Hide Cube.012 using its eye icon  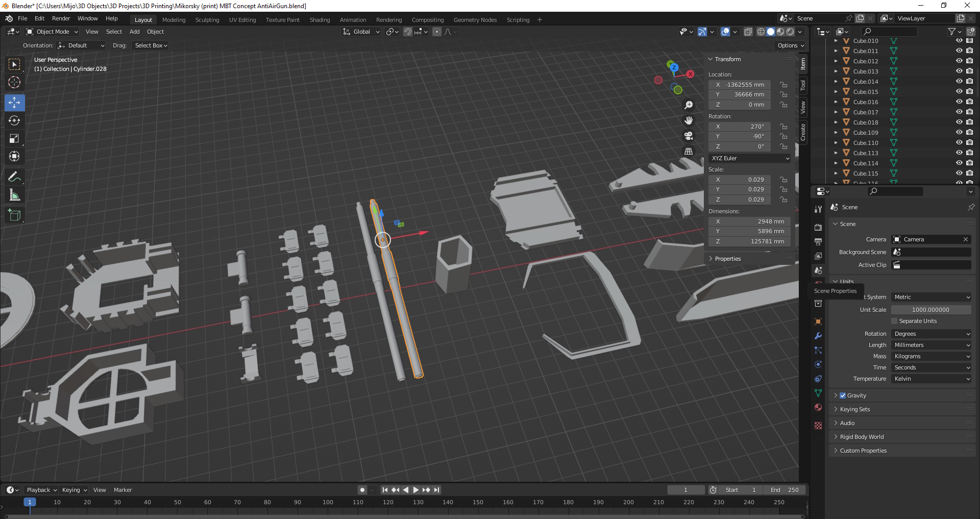point(959,61)
